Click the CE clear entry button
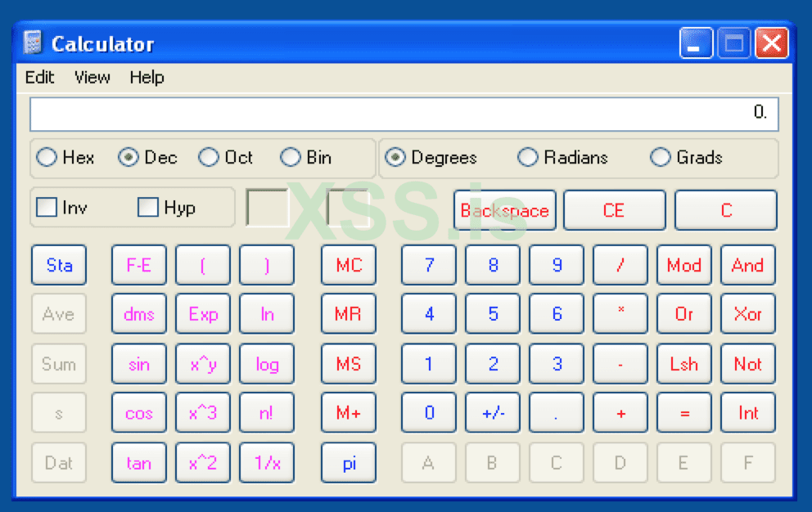This screenshot has height=512, width=812. [614, 210]
